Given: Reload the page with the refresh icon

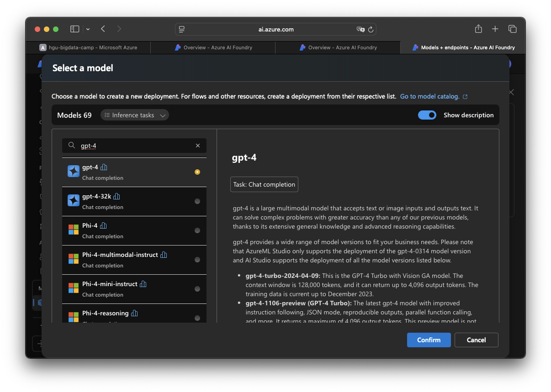Looking at the screenshot, I should (x=371, y=29).
